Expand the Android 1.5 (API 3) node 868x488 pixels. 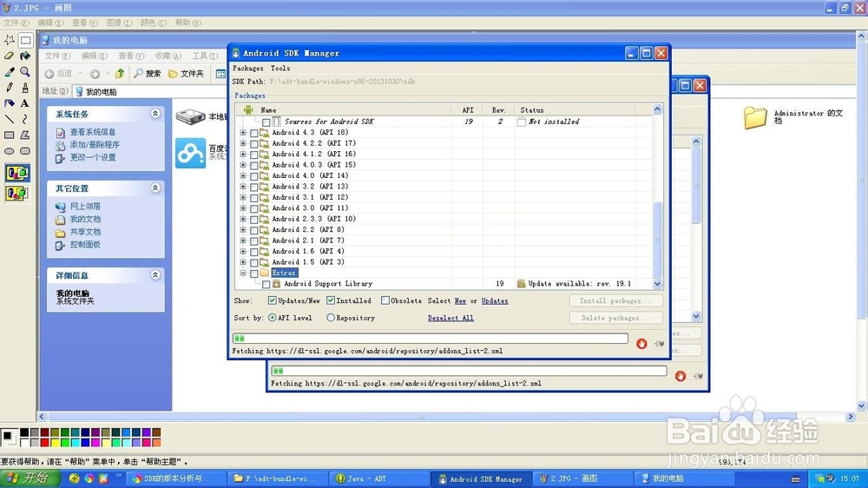point(243,262)
